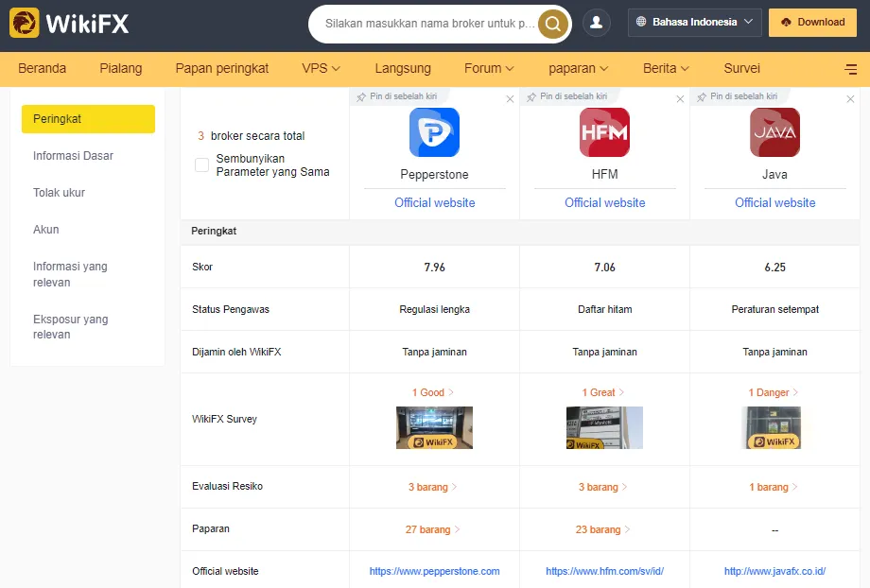Remove HFM from comparison
The image size is (870, 588).
click(x=680, y=98)
